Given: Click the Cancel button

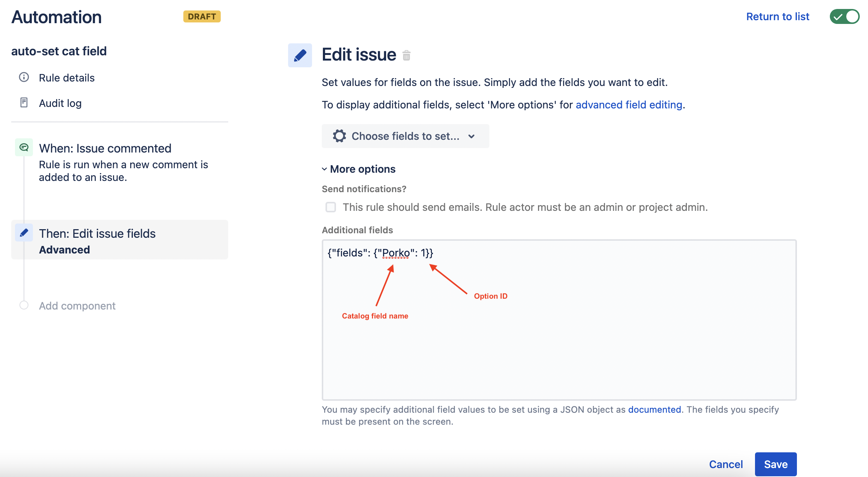Looking at the screenshot, I should click(x=725, y=464).
